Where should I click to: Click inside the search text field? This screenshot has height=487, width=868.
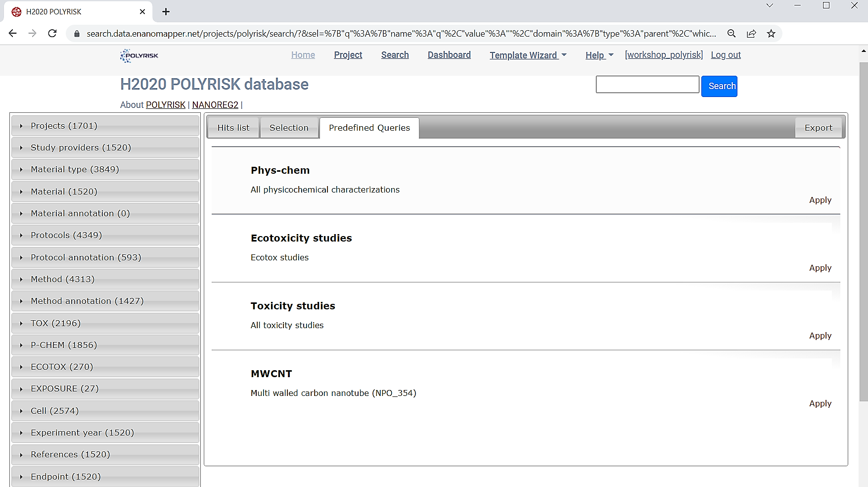(647, 84)
